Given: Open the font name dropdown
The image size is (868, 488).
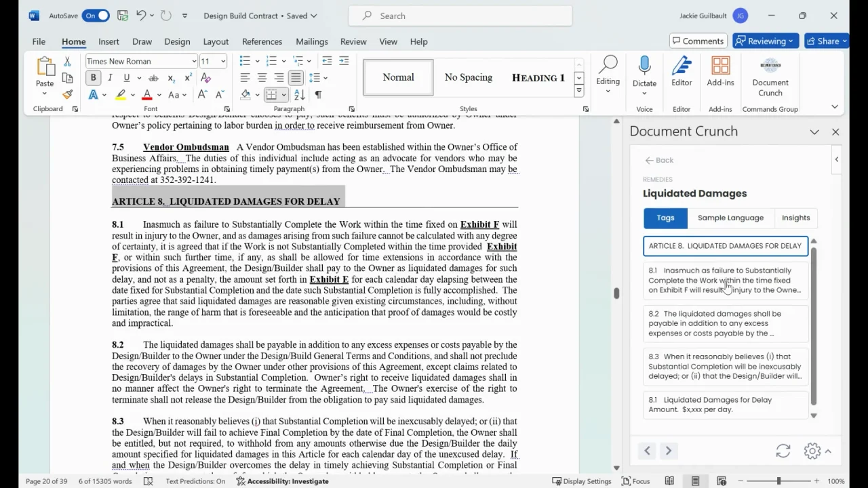Looking at the screenshot, I should click(194, 62).
